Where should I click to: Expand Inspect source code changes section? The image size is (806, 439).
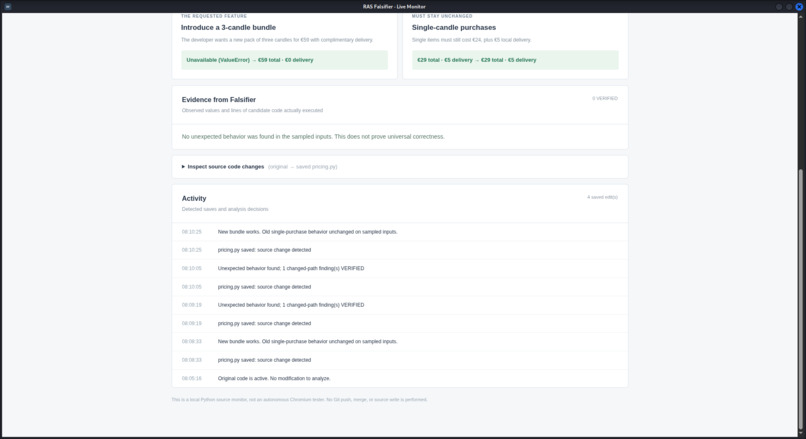coord(223,167)
